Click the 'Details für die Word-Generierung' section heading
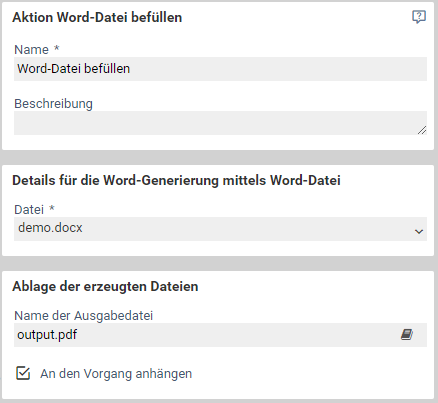This screenshot has height=403, width=438. pyautogui.click(x=176, y=180)
